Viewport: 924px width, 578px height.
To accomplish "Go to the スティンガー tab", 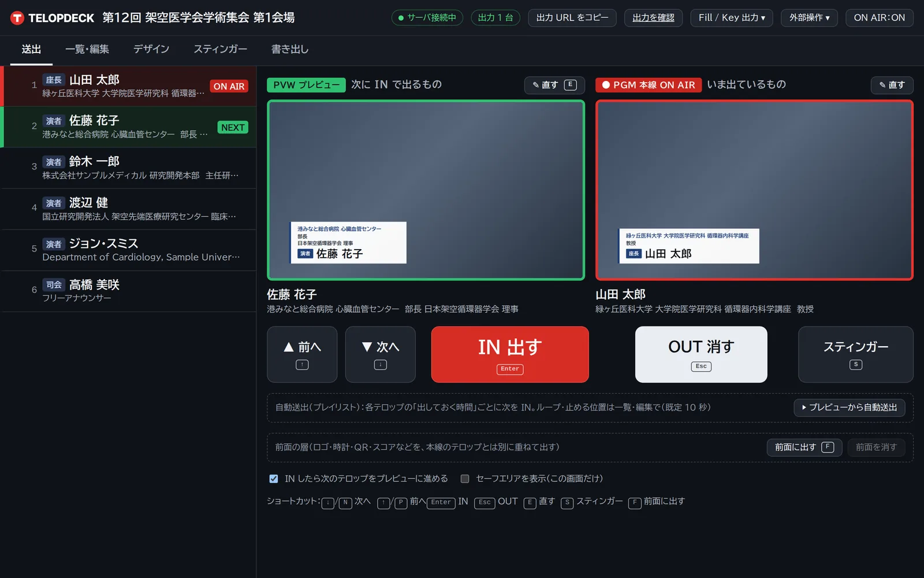I will pos(220,50).
